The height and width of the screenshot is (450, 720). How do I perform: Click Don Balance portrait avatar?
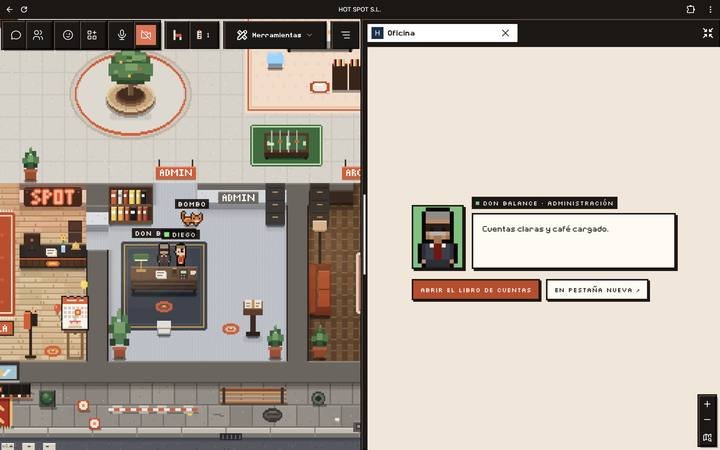tap(438, 237)
